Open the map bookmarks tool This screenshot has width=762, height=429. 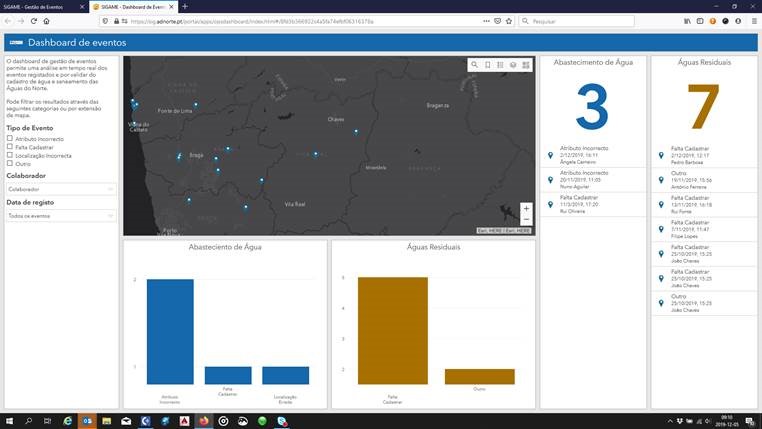point(488,65)
